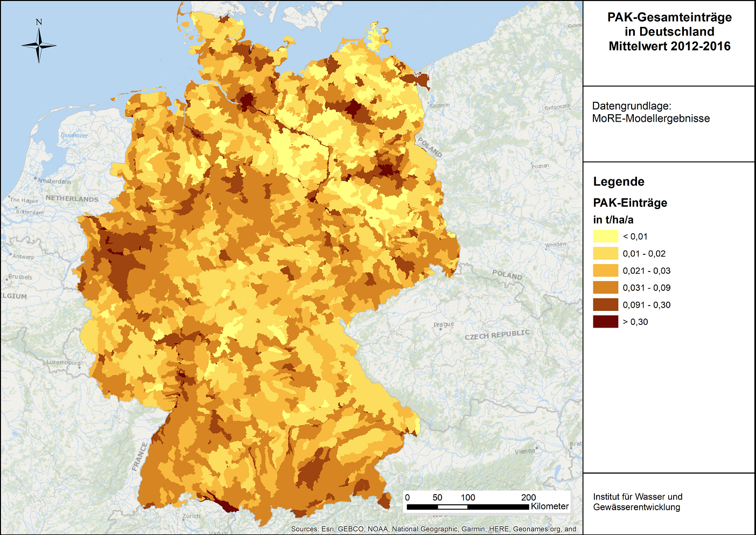The width and height of the screenshot is (756, 535).
Task: Click the north arrow compass rose
Action: click(x=39, y=45)
